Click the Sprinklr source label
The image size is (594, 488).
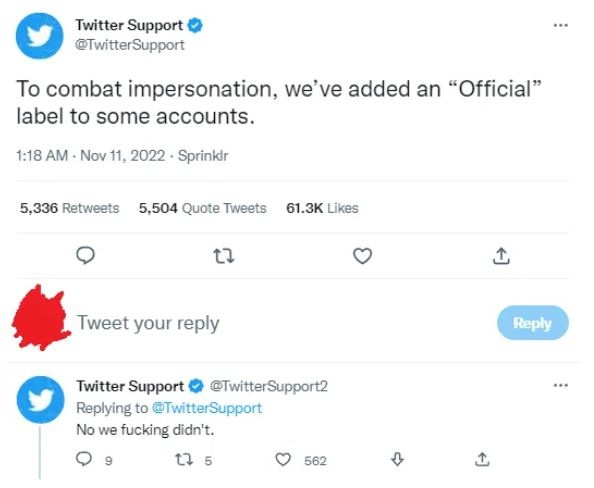[x=203, y=156]
